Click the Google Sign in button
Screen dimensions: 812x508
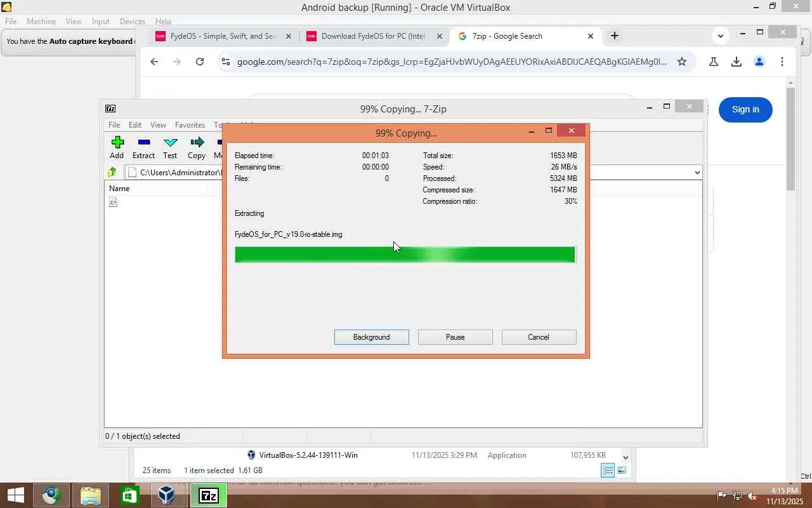coord(745,110)
